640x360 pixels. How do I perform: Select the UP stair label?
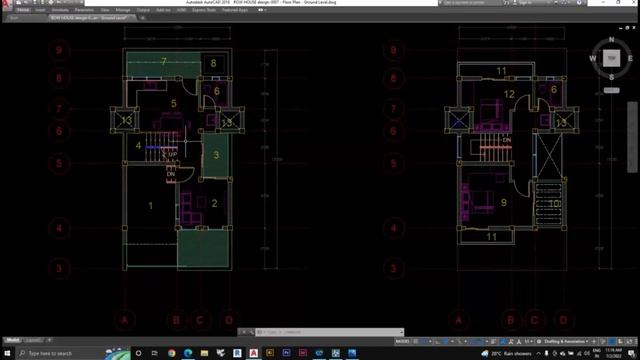click(173, 155)
